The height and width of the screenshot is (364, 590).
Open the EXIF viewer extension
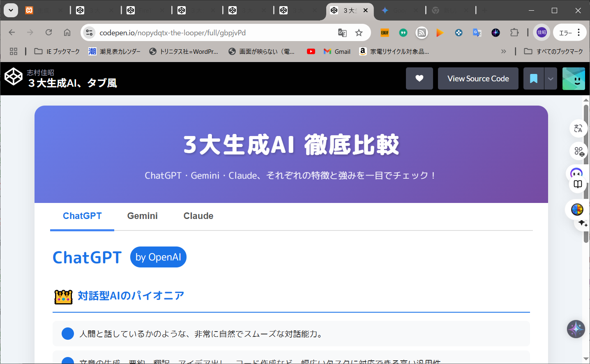385,32
